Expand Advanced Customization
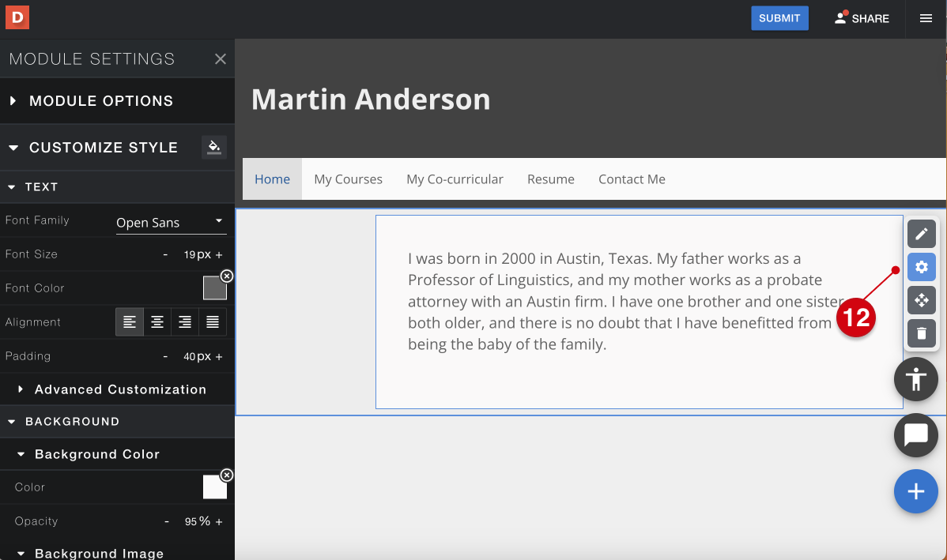The image size is (947, 560). (x=117, y=389)
